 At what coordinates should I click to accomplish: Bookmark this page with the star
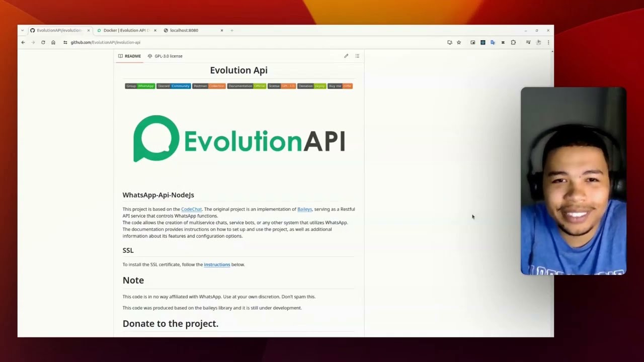click(x=459, y=42)
